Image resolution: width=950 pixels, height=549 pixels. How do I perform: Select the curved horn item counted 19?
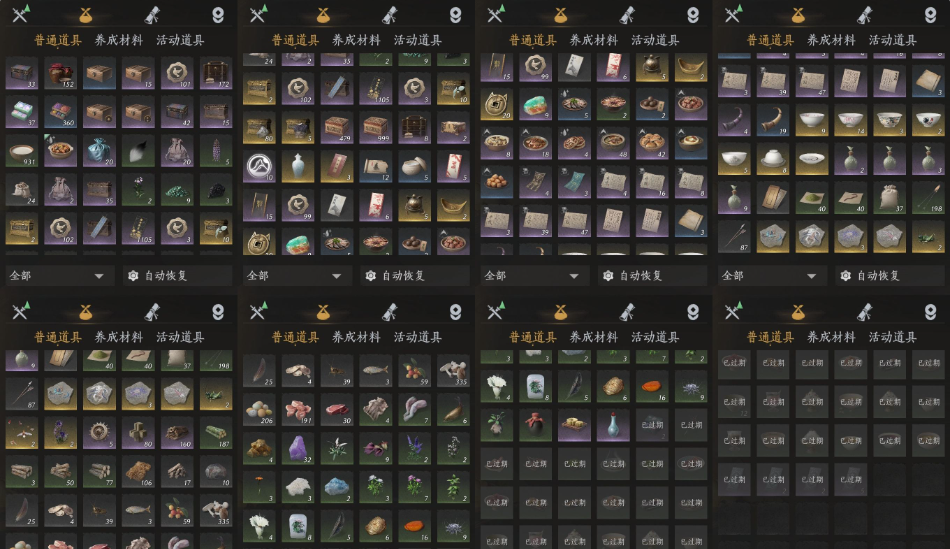tap(773, 121)
